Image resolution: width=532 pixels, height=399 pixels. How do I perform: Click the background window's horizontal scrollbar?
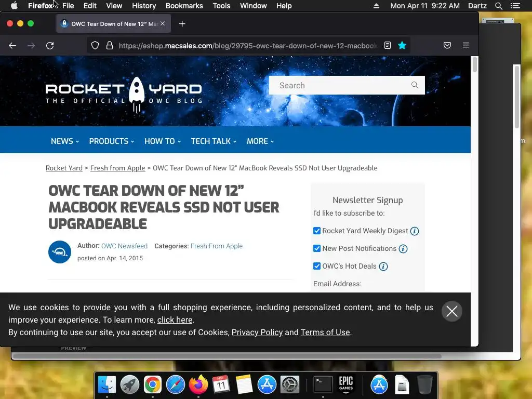point(227,356)
